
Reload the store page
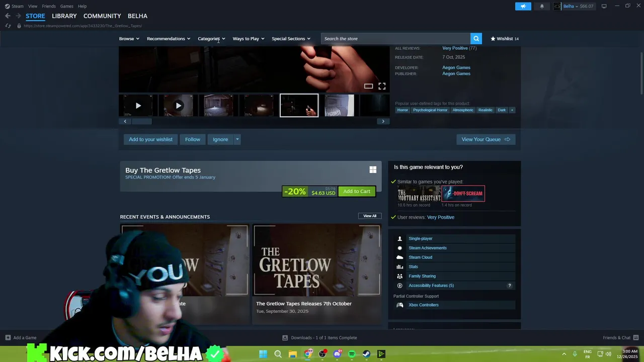click(8, 26)
